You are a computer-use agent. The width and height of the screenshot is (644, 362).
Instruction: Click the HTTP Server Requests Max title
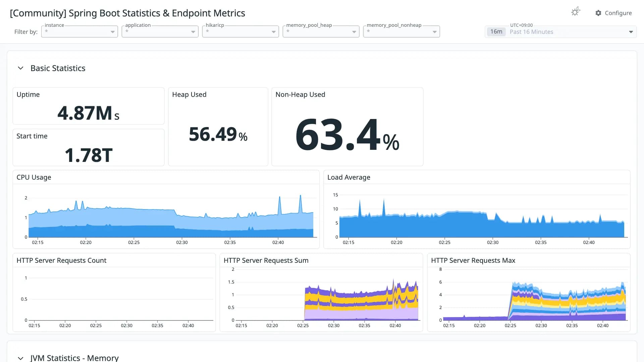point(473,260)
